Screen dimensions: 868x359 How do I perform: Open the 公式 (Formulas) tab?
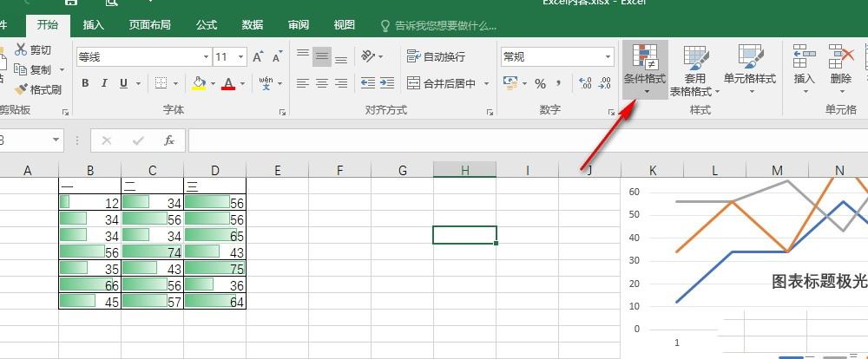pyautogui.click(x=207, y=25)
